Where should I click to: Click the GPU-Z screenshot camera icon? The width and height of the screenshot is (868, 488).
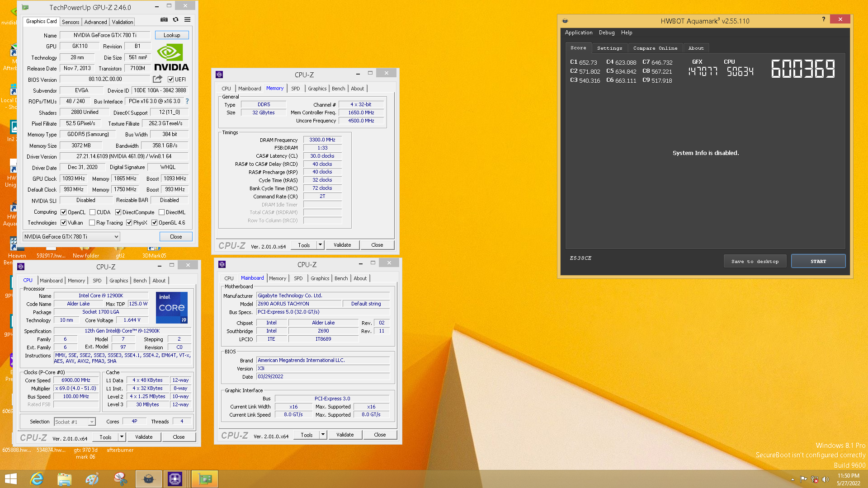click(164, 20)
